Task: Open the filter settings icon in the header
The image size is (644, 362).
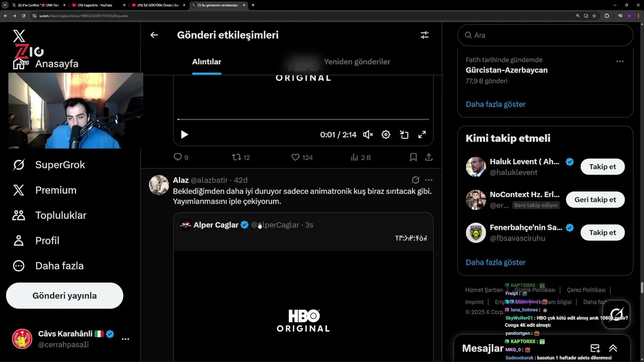Action: click(x=425, y=35)
